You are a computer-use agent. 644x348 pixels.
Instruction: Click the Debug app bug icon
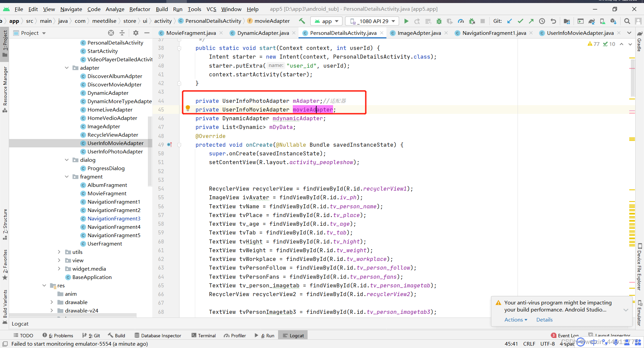(x=439, y=21)
